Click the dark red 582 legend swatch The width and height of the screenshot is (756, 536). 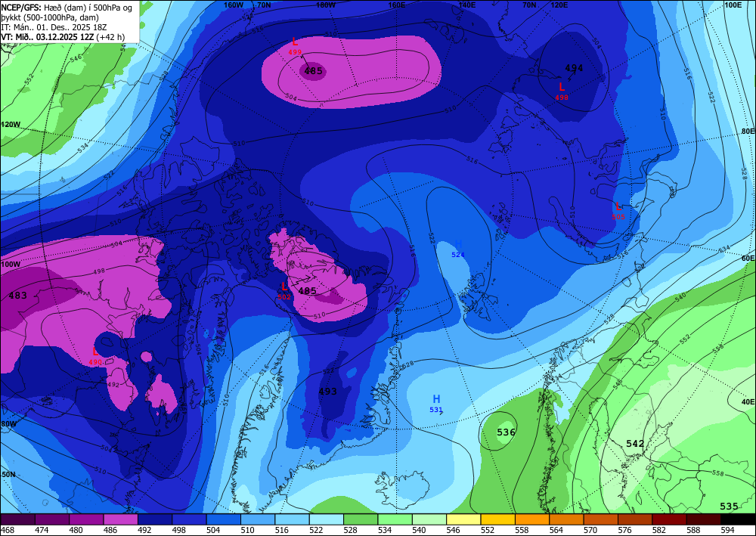(669, 519)
